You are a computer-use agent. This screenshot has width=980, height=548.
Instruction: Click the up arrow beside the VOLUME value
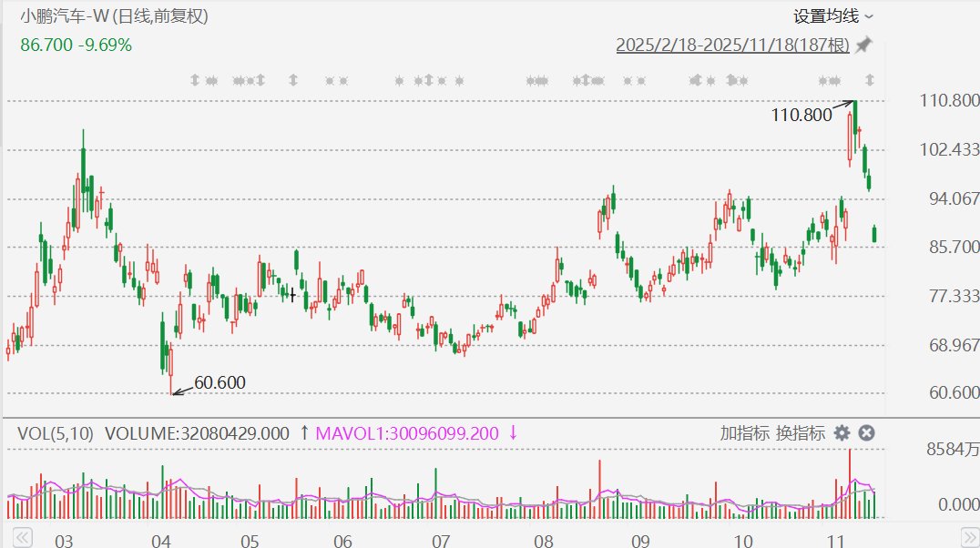pyautogui.click(x=304, y=433)
